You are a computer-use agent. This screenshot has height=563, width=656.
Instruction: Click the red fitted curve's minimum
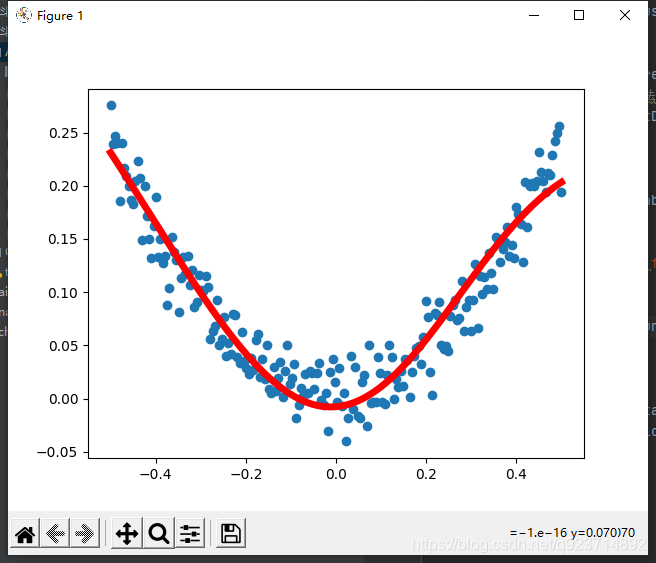click(331, 406)
